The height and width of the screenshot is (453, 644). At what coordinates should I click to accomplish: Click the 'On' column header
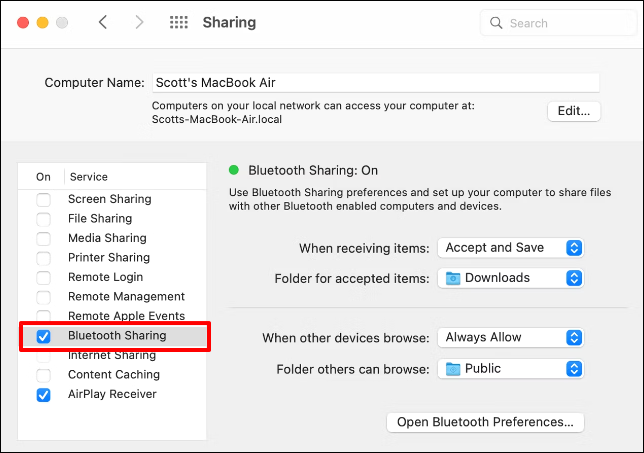click(x=43, y=177)
